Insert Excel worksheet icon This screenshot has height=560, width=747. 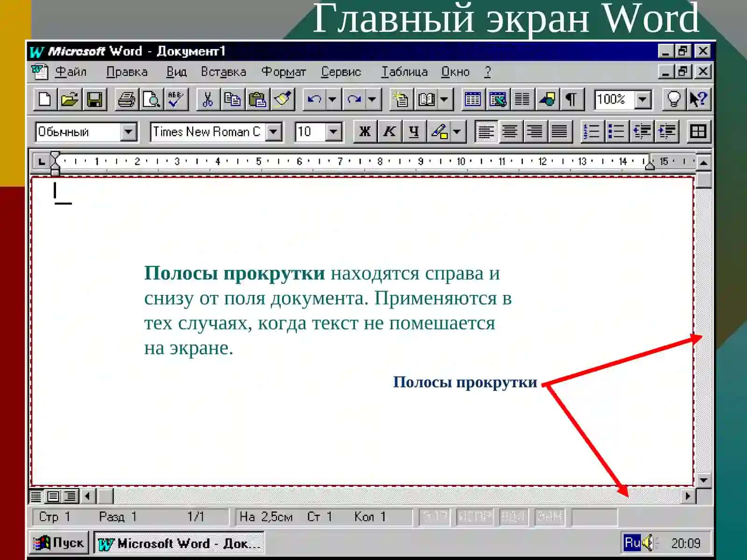click(498, 99)
